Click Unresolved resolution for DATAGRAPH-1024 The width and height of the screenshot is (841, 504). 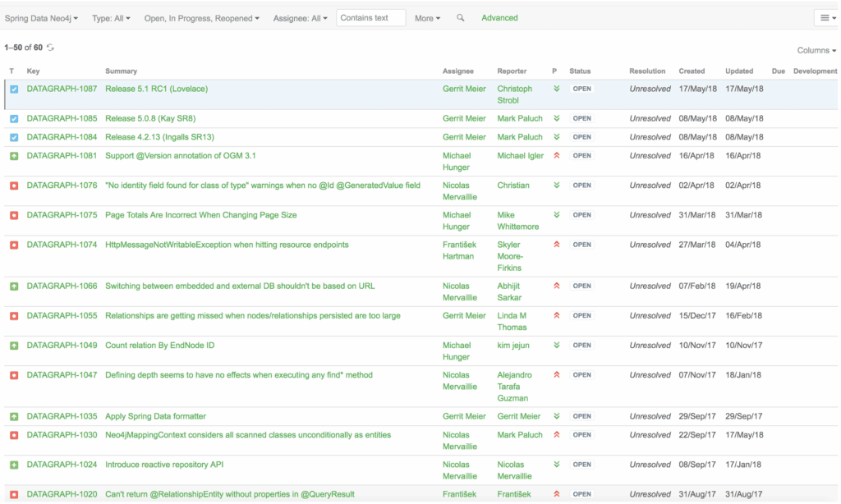click(650, 465)
